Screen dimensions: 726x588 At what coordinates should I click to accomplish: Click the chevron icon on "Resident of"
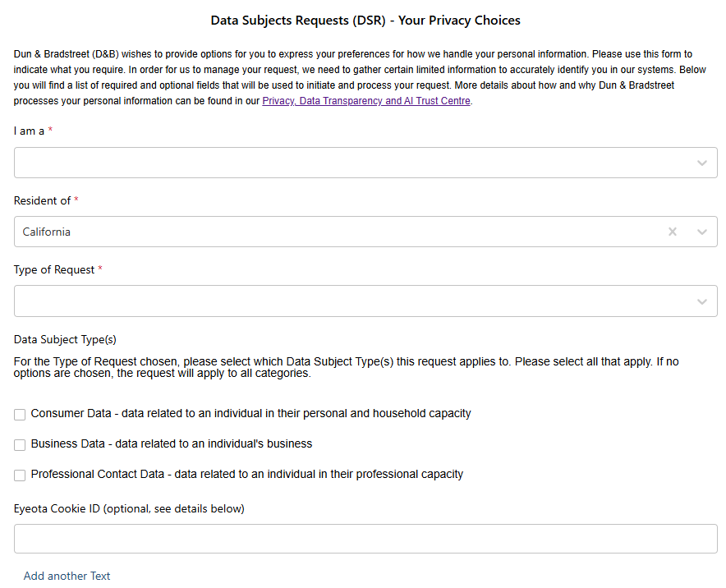[702, 232]
